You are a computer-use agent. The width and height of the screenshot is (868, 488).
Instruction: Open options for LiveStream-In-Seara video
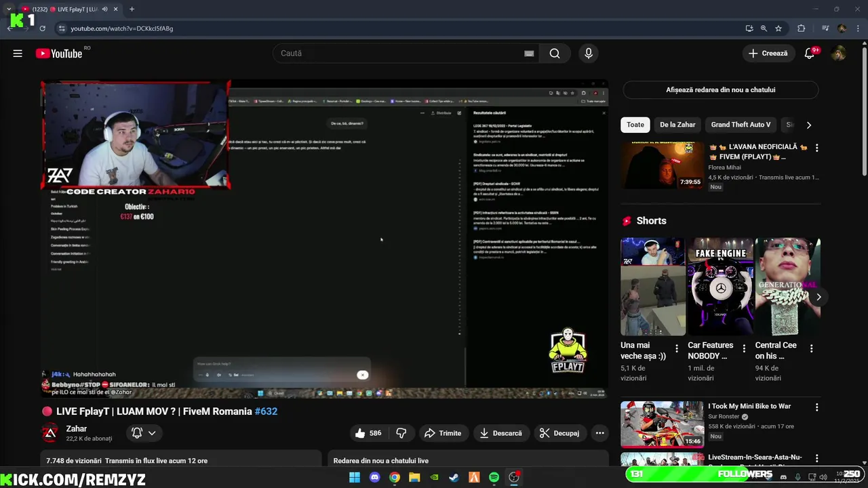[816, 459]
